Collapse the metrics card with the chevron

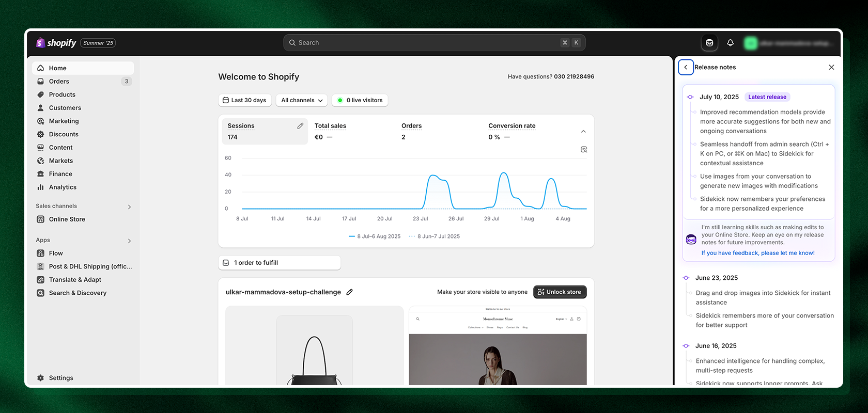583,132
